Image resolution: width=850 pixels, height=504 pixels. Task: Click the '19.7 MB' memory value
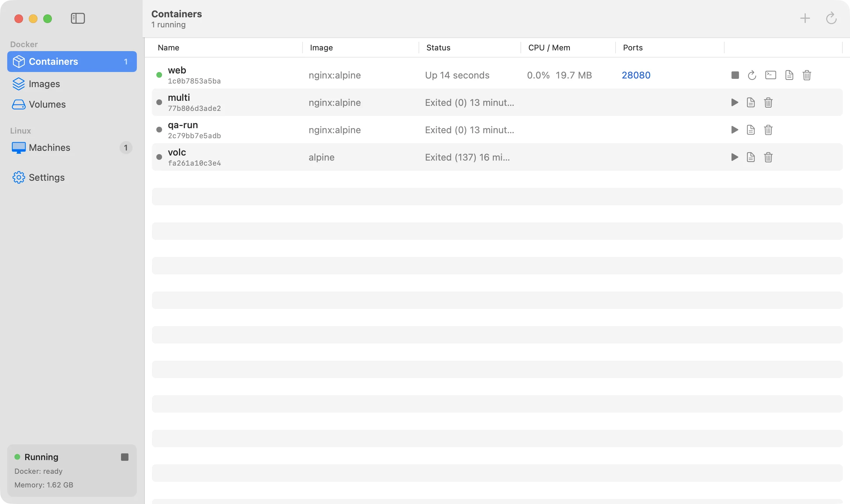click(x=573, y=75)
